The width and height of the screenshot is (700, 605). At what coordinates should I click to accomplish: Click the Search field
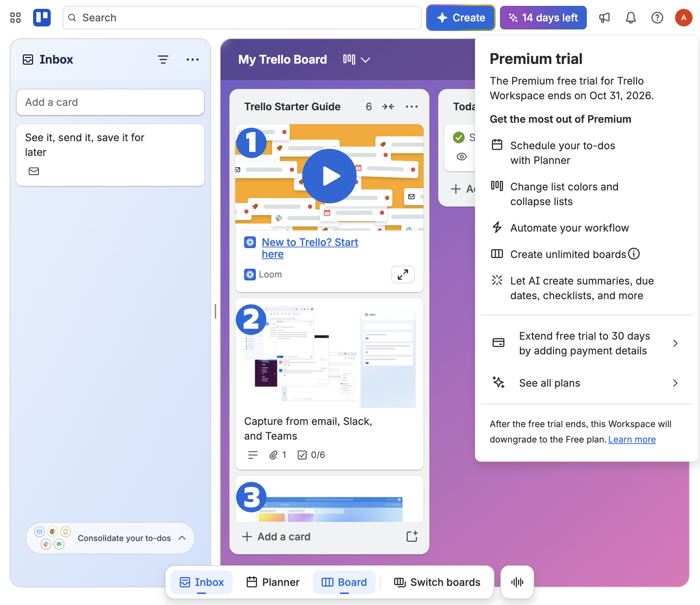tap(242, 18)
